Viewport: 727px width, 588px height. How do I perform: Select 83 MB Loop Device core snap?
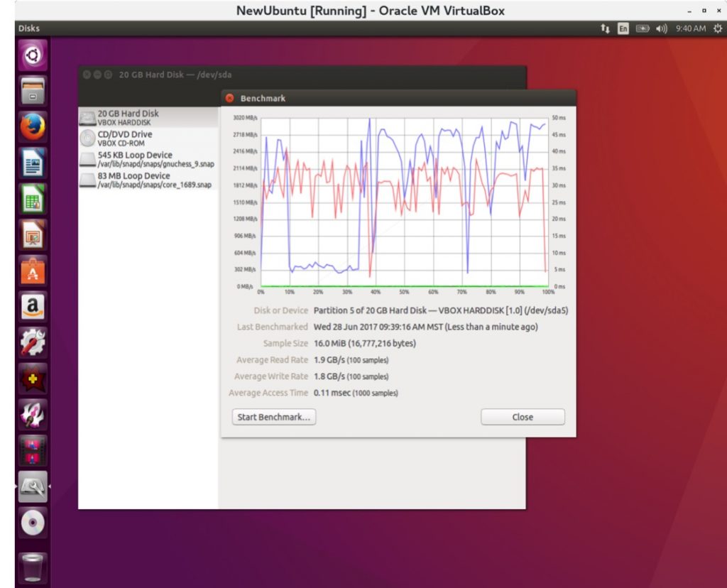148,180
